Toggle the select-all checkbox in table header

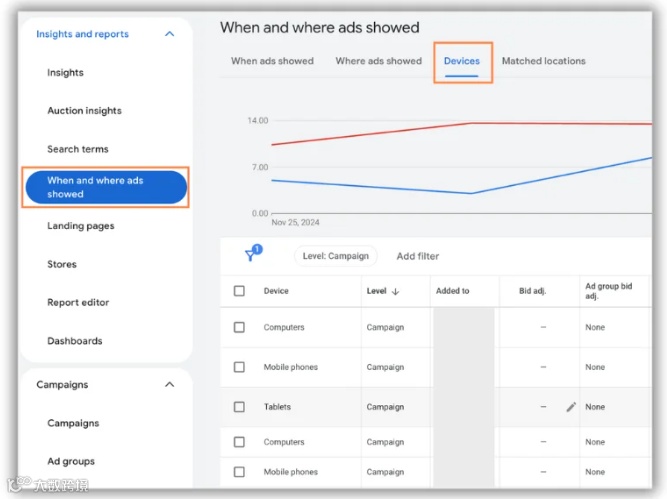239,291
